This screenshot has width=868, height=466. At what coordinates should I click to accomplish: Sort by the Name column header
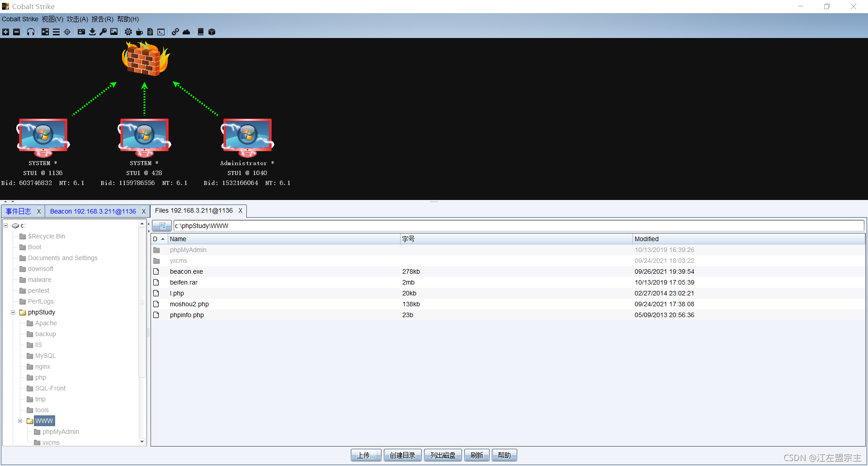tap(284, 239)
